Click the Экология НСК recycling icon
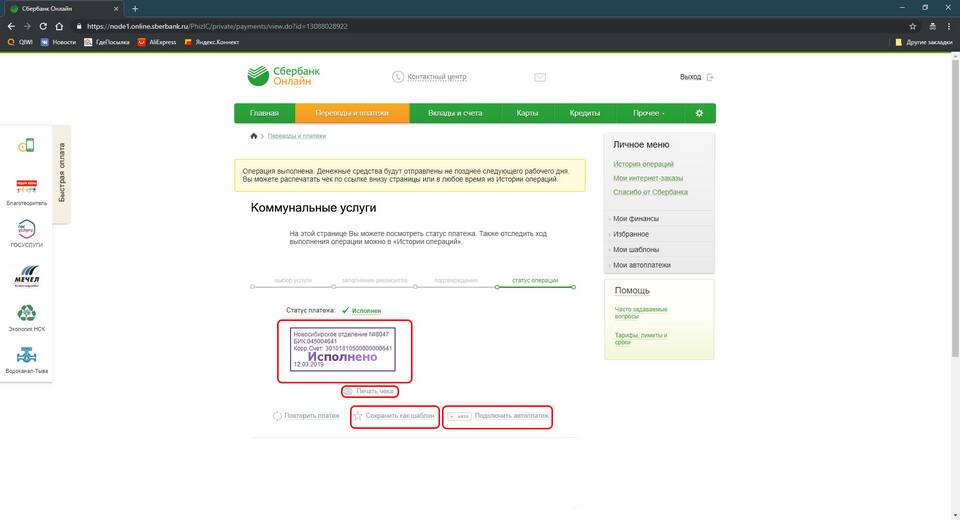The width and height of the screenshot is (960, 520). coord(28,314)
